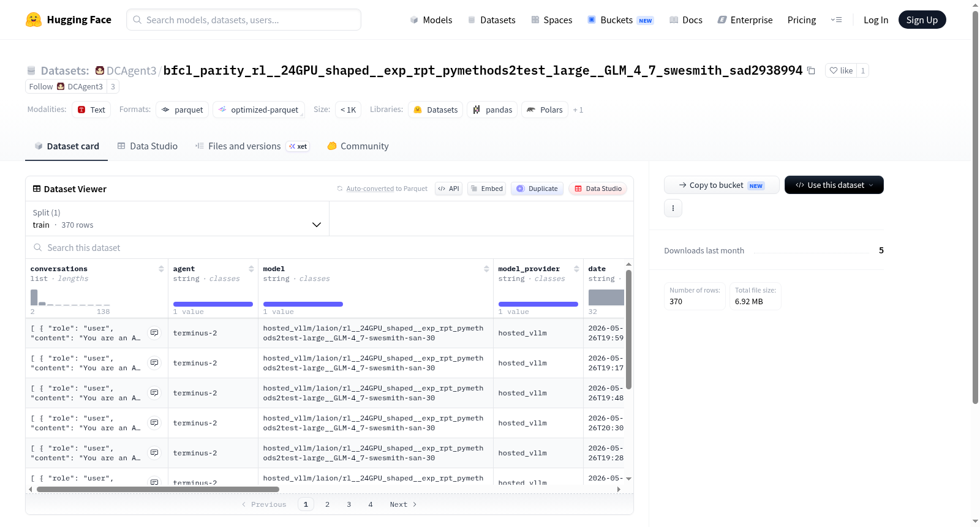
Task: Sort by the agent column
Action: point(251,269)
